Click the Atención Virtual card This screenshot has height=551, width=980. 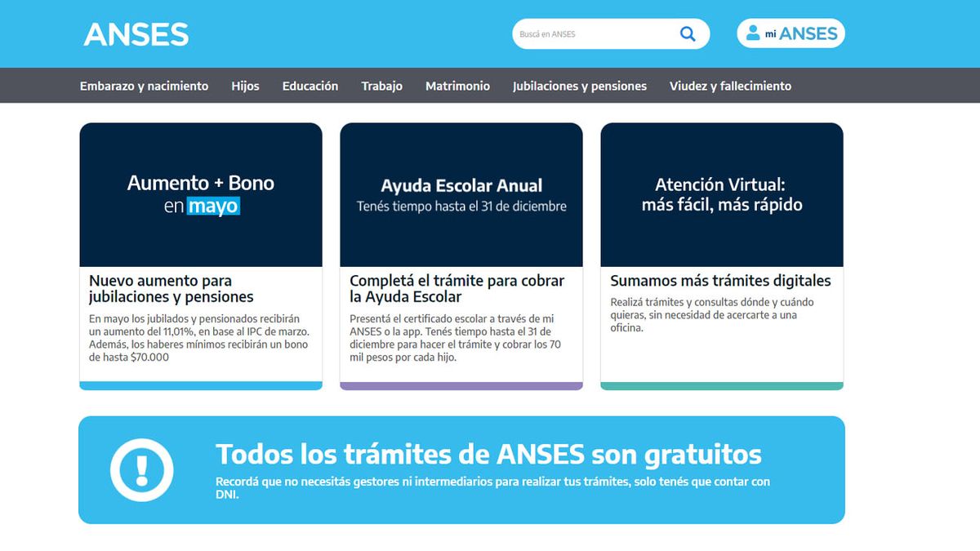point(721,193)
